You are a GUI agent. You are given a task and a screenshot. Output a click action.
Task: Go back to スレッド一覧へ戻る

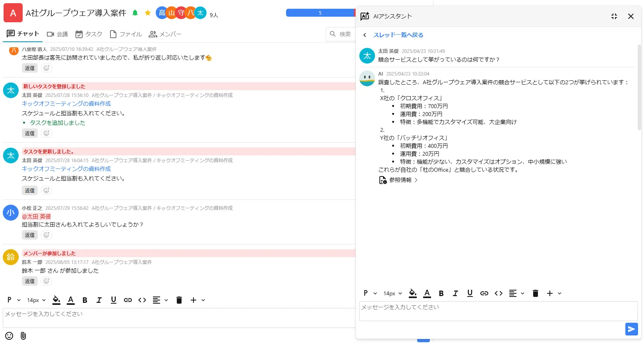coord(398,35)
